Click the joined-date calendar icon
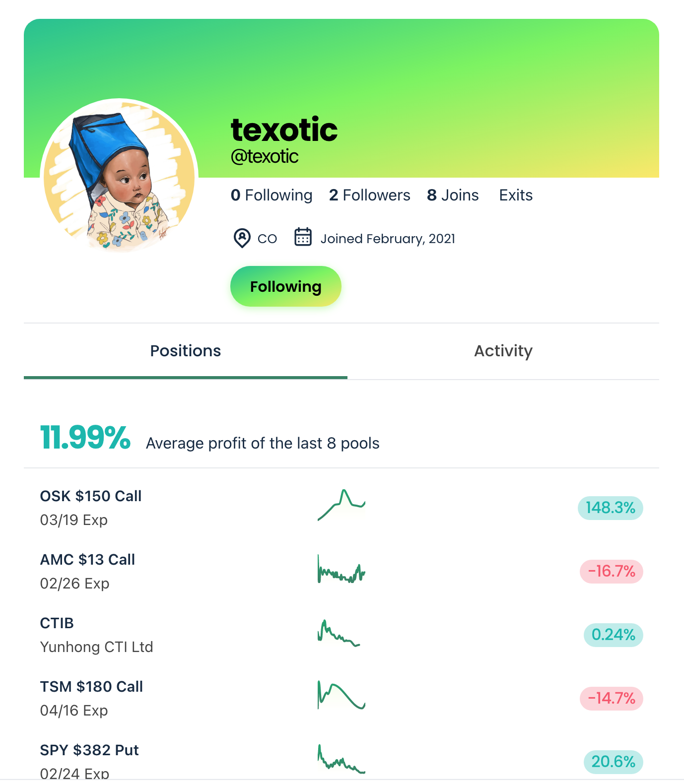 [303, 237]
